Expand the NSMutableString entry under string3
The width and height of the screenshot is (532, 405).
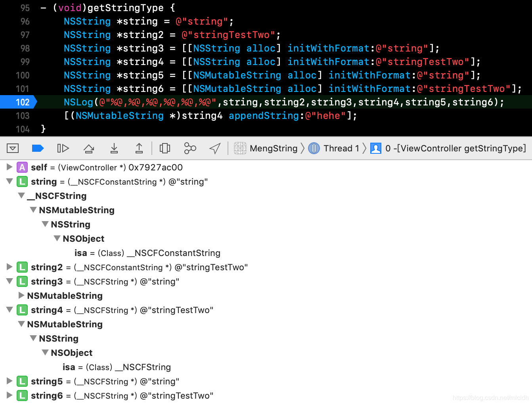click(21, 295)
